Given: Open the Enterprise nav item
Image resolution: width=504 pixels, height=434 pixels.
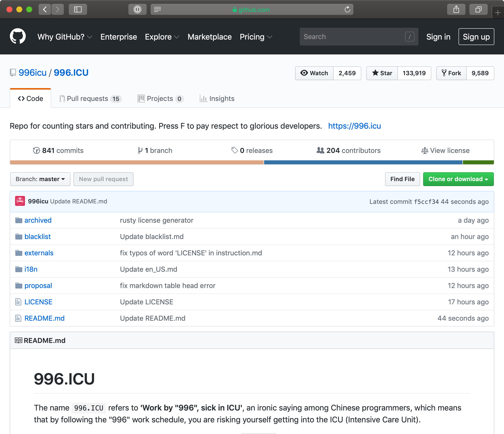Looking at the screenshot, I should [x=119, y=37].
